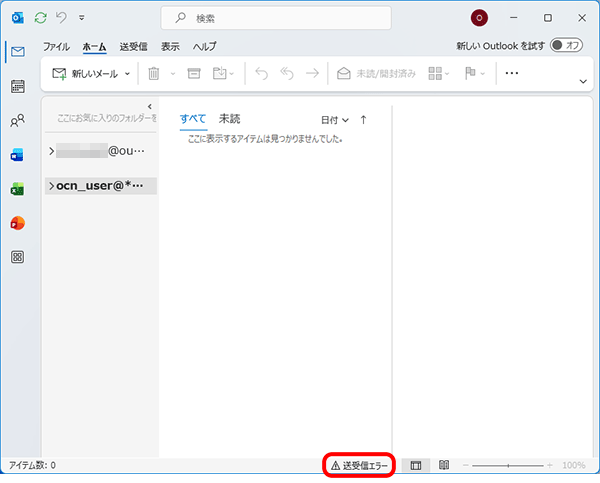Switch to reading view in status bar
This screenshot has width=600, height=483.
444,465
